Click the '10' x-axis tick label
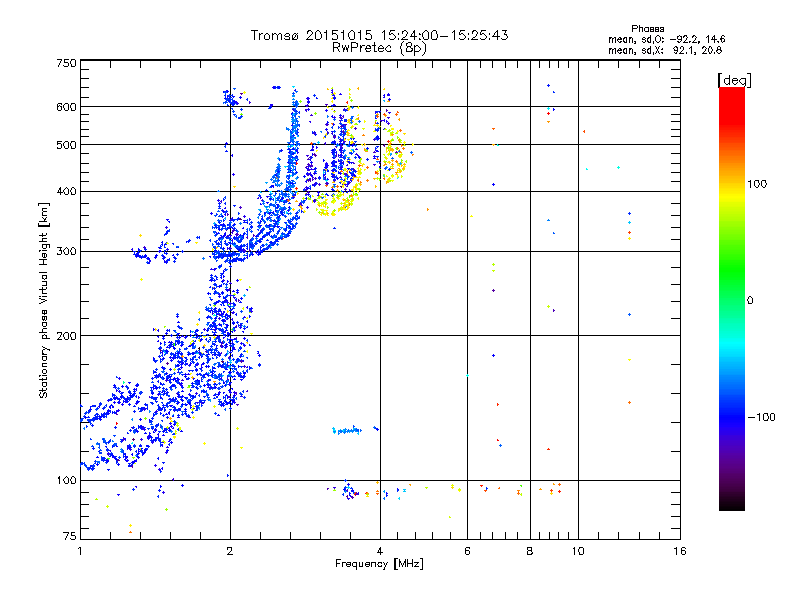This screenshot has width=800, height=600. pyautogui.click(x=578, y=551)
